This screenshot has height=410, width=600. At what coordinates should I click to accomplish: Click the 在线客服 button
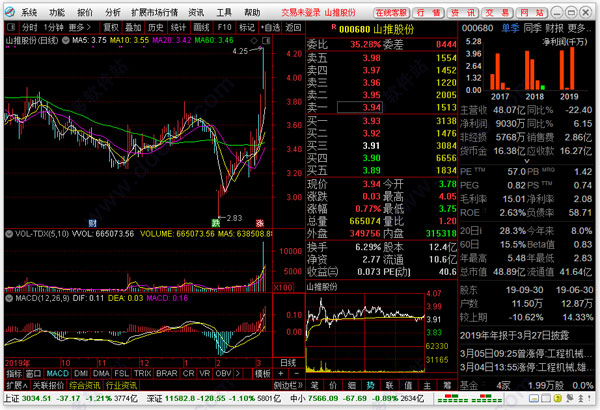391,13
